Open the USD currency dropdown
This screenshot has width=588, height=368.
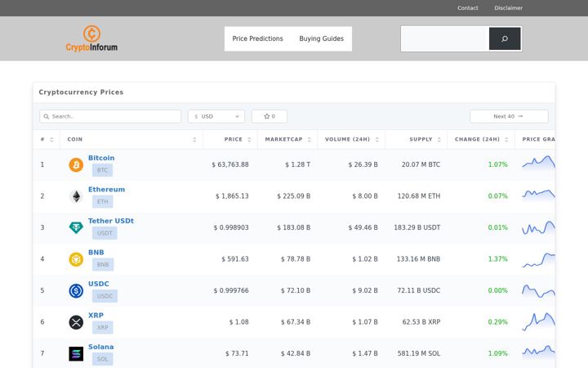(216, 116)
